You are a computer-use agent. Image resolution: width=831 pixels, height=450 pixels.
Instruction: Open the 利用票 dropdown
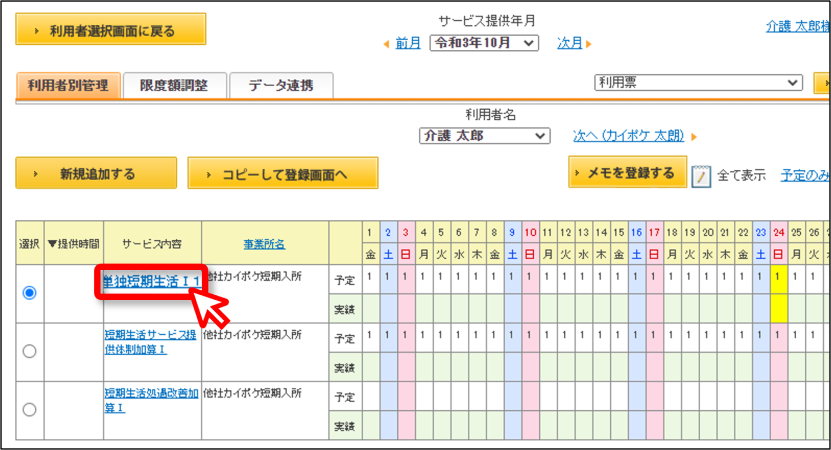coord(699,83)
